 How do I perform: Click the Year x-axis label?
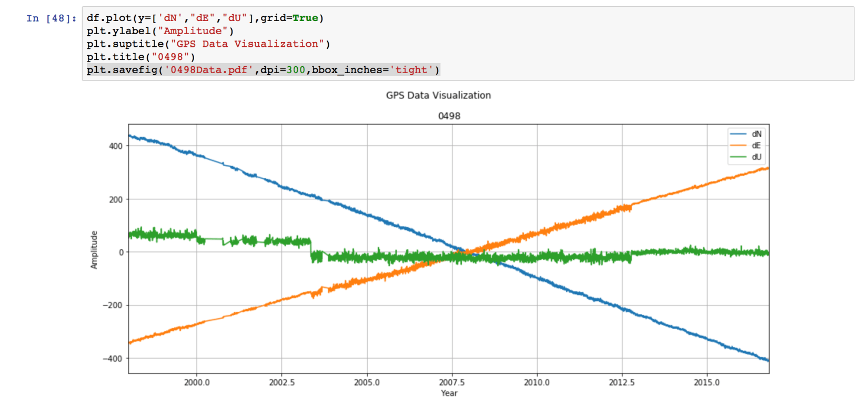449,393
